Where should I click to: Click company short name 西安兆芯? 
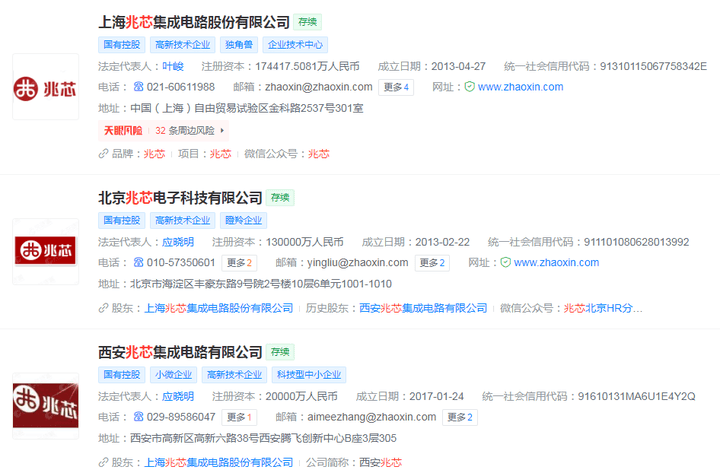380,462
